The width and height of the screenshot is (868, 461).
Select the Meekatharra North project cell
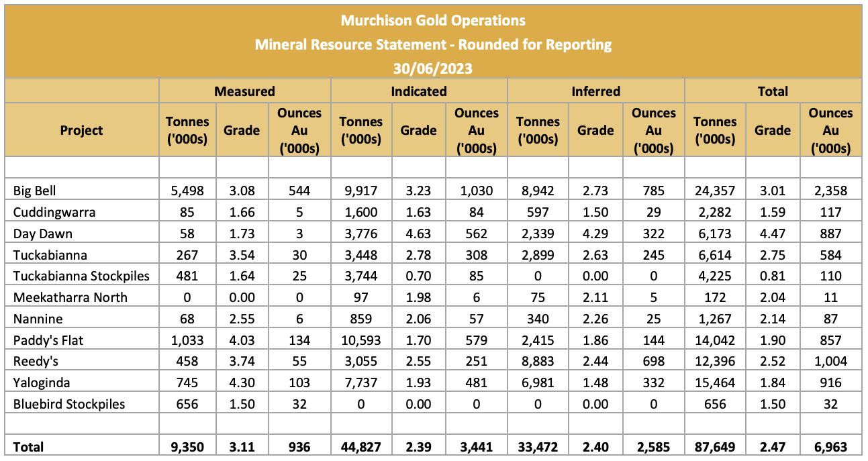click(x=70, y=297)
